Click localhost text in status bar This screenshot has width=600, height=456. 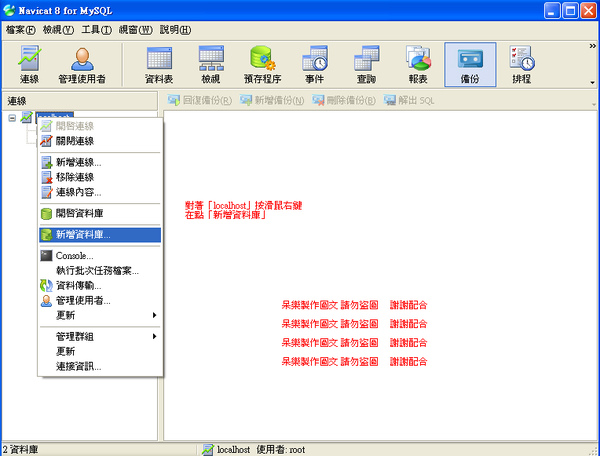point(233,450)
